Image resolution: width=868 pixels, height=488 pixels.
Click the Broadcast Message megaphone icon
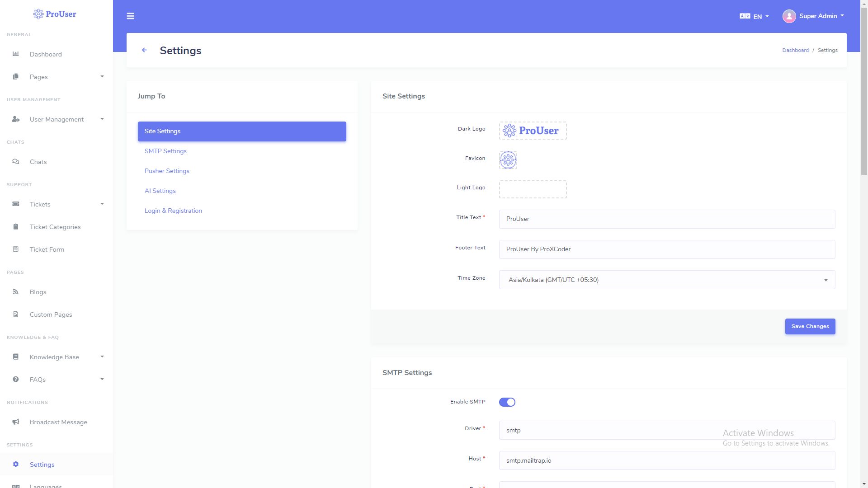click(16, 422)
